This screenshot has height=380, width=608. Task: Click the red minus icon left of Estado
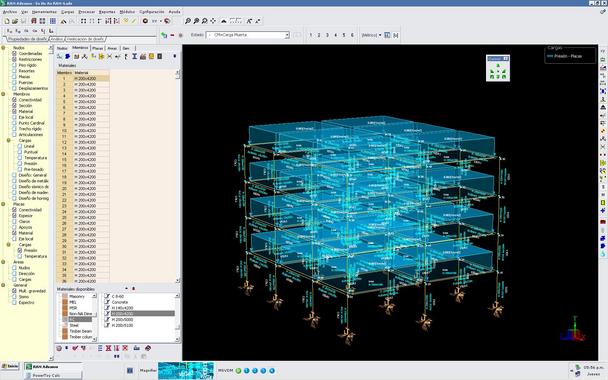(x=172, y=35)
